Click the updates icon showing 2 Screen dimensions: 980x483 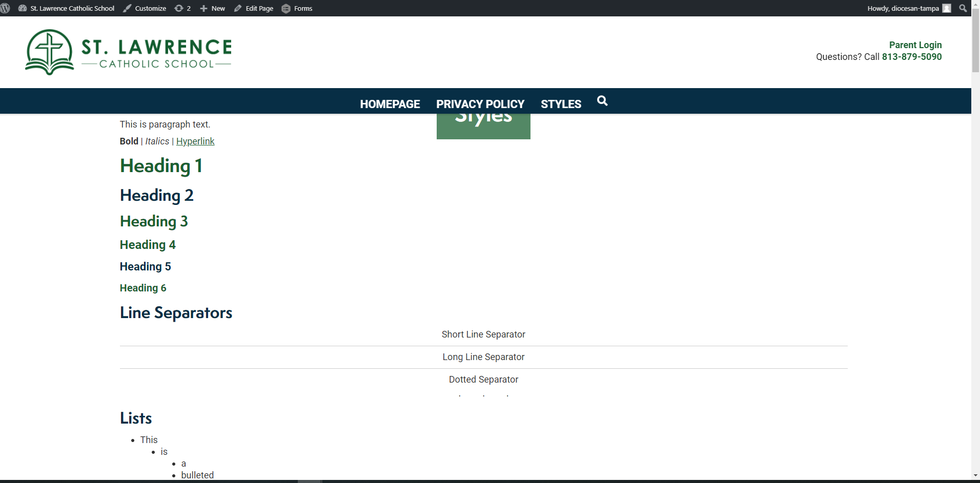tap(182, 8)
